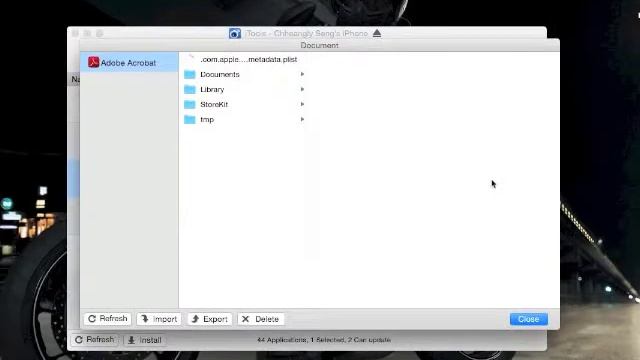Open the StoreKit folder
Screen dimensions: 640x360
[x=214, y=104]
